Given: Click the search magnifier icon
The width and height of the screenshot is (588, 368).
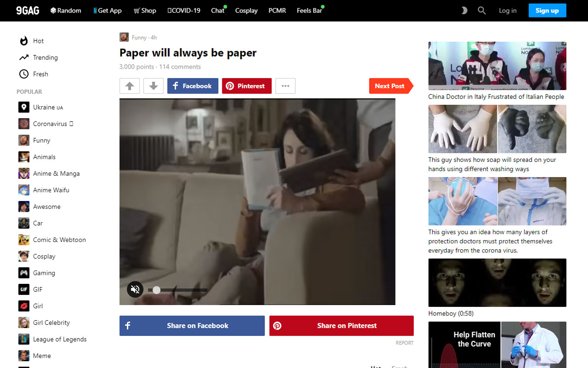Looking at the screenshot, I should tap(481, 10).
